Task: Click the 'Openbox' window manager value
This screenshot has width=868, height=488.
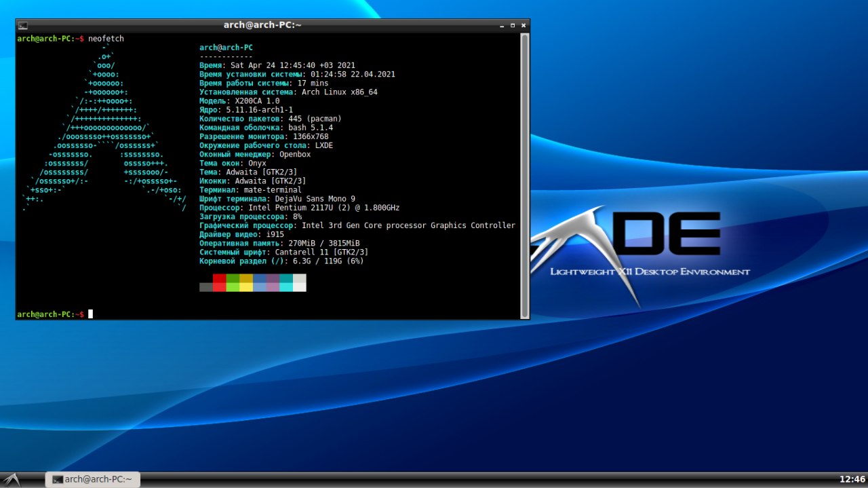Action: tap(295, 154)
